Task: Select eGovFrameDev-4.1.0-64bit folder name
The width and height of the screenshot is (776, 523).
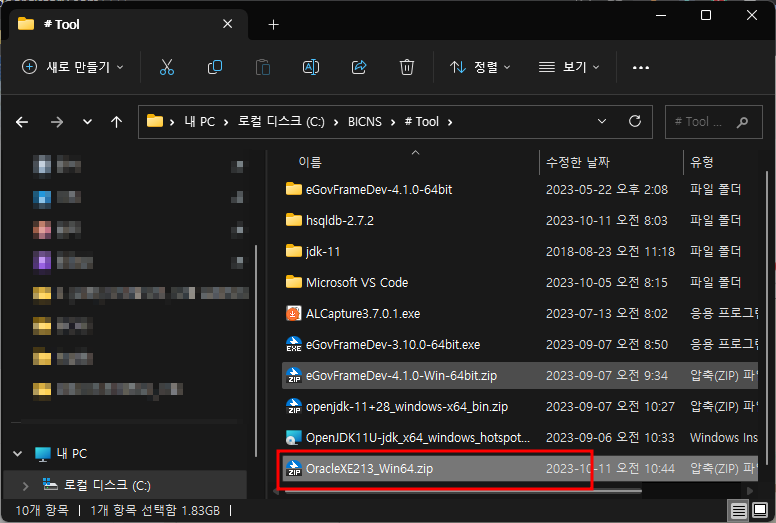Action: 379,190
